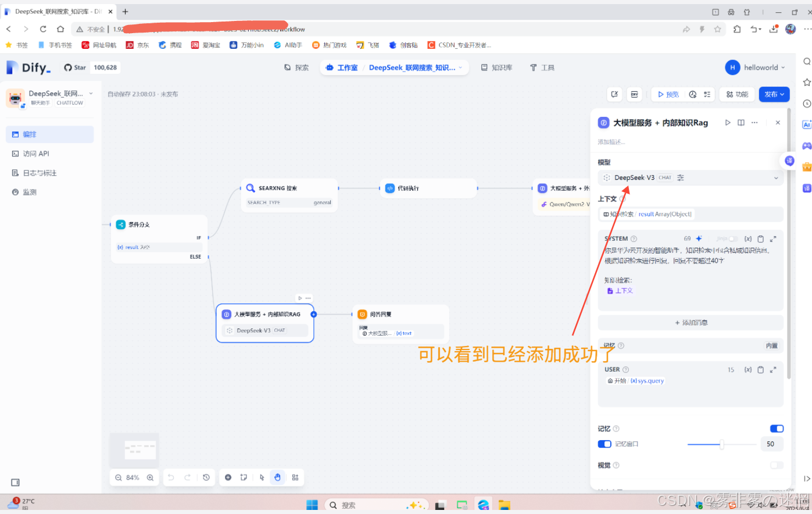Enable the 视觉 vision switch
812x514 pixels.
pyautogui.click(x=777, y=465)
